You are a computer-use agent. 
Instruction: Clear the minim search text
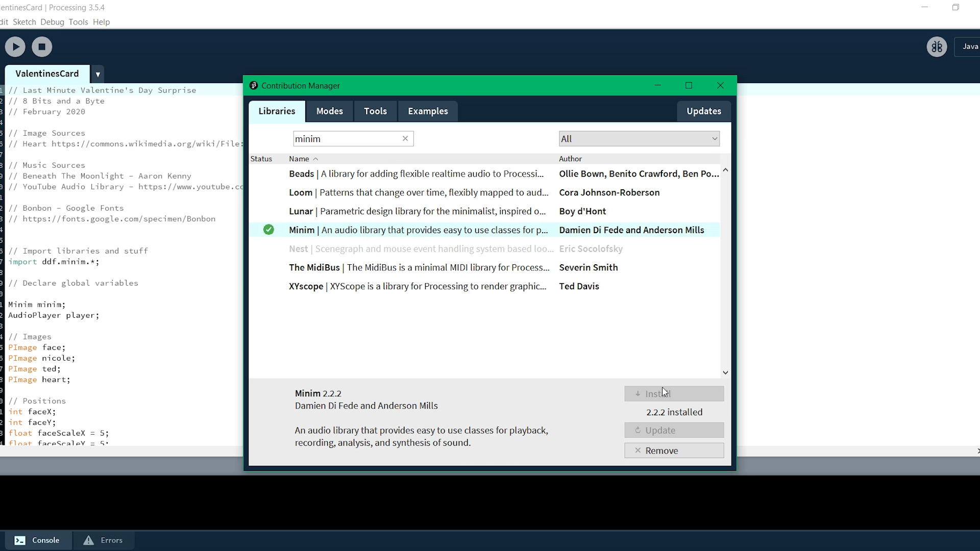pos(405,138)
